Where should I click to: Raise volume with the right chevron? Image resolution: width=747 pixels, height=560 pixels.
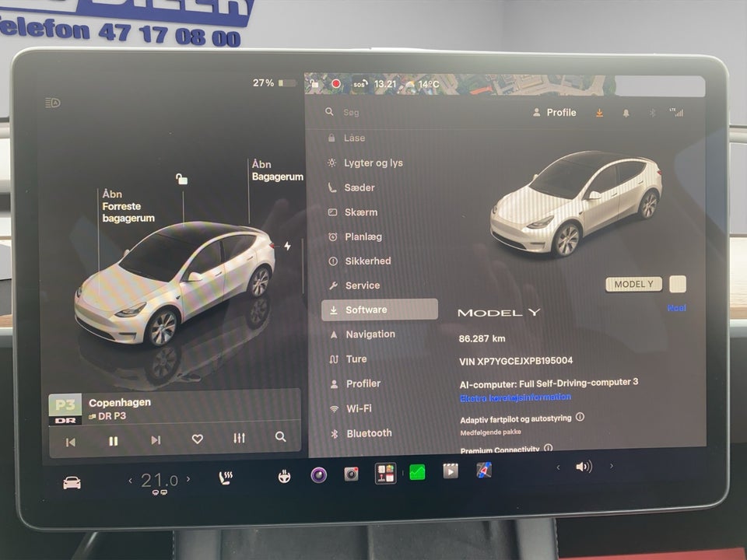[612, 466]
